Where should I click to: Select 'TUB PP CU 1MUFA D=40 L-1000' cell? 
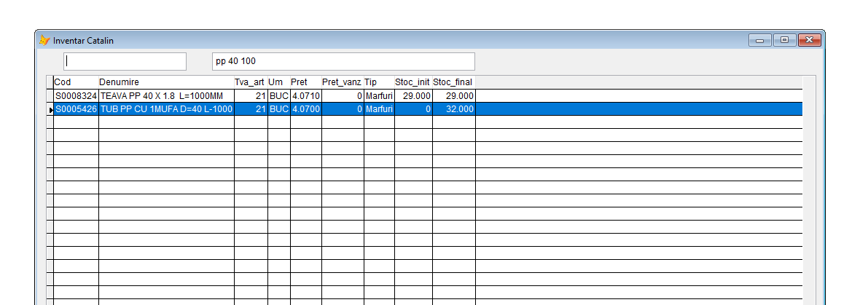166,109
